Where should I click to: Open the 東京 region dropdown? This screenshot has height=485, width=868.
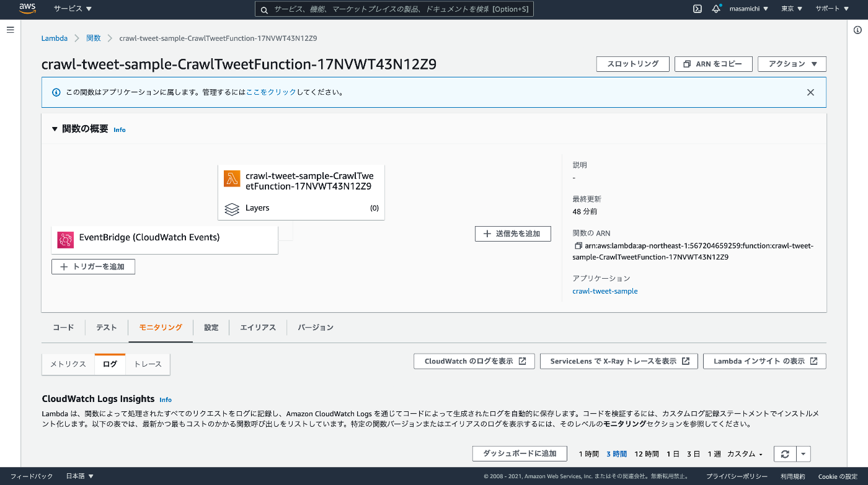(792, 9)
